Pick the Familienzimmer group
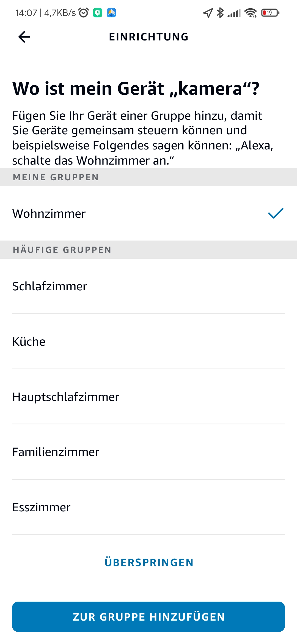Image resolution: width=297 pixels, height=644 pixels. (x=56, y=452)
